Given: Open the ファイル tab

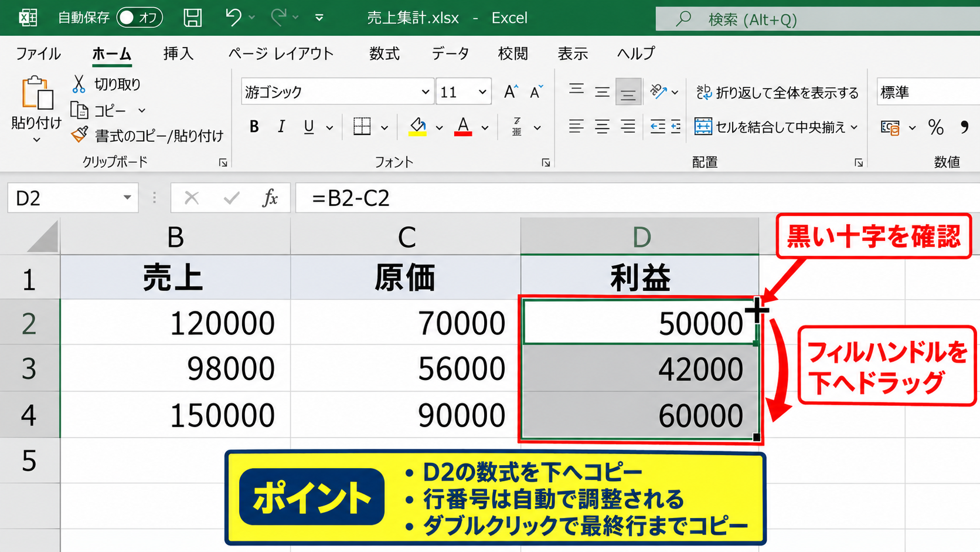Looking at the screenshot, I should (x=38, y=53).
